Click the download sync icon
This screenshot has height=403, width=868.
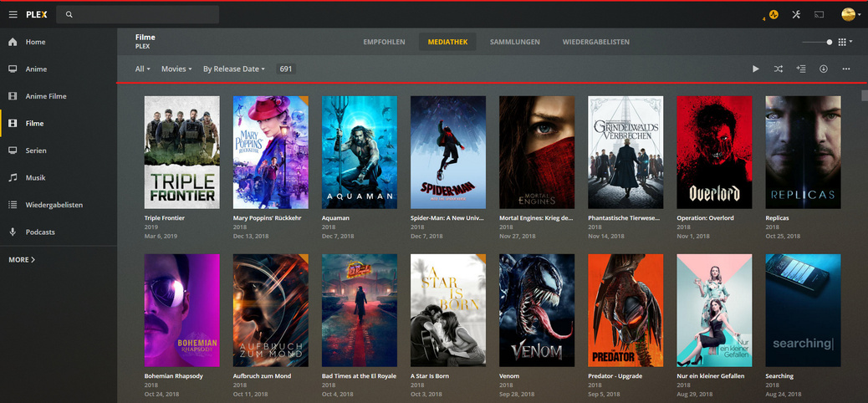coord(824,69)
